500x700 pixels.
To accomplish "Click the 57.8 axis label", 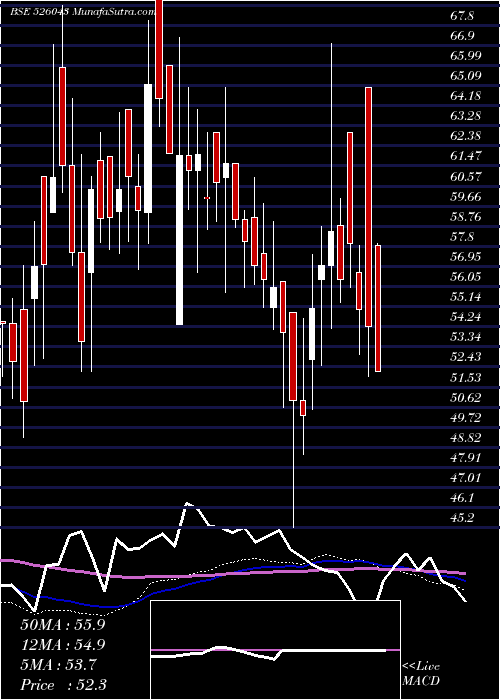I will point(463,237).
